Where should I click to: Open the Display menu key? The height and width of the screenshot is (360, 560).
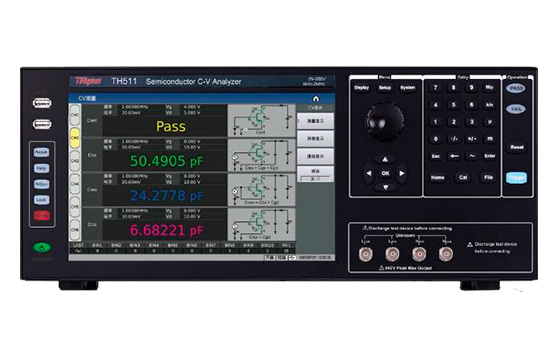(x=361, y=88)
